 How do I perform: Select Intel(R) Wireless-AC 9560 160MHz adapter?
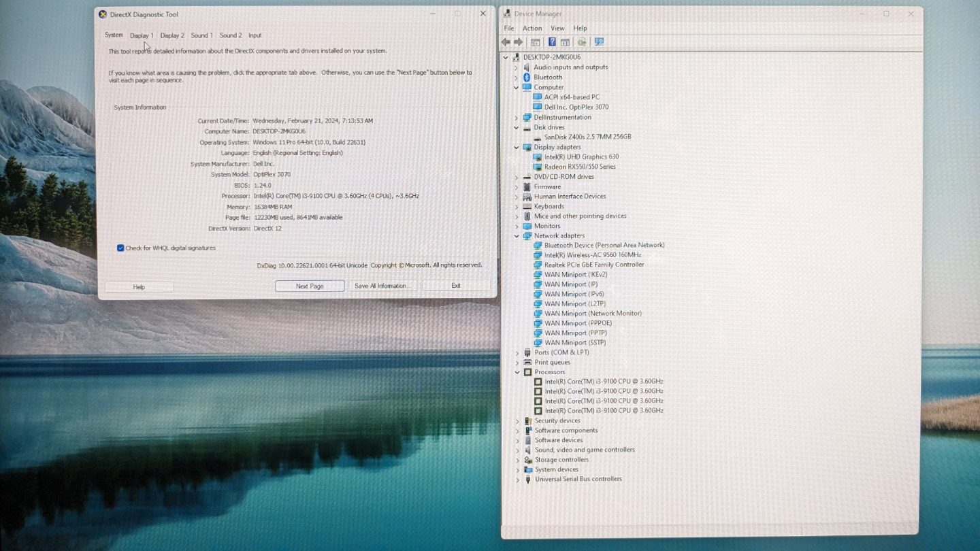click(593, 255)
